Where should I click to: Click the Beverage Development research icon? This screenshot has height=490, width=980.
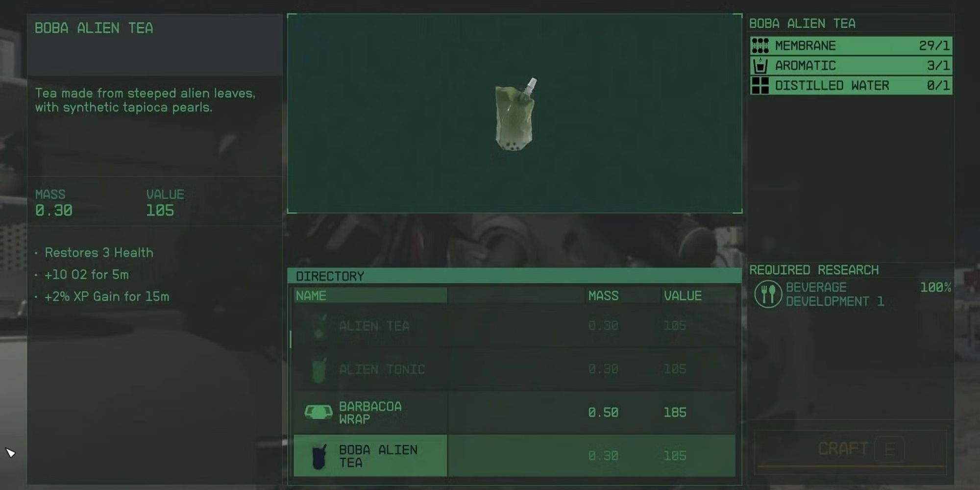[x=768, y=294]
